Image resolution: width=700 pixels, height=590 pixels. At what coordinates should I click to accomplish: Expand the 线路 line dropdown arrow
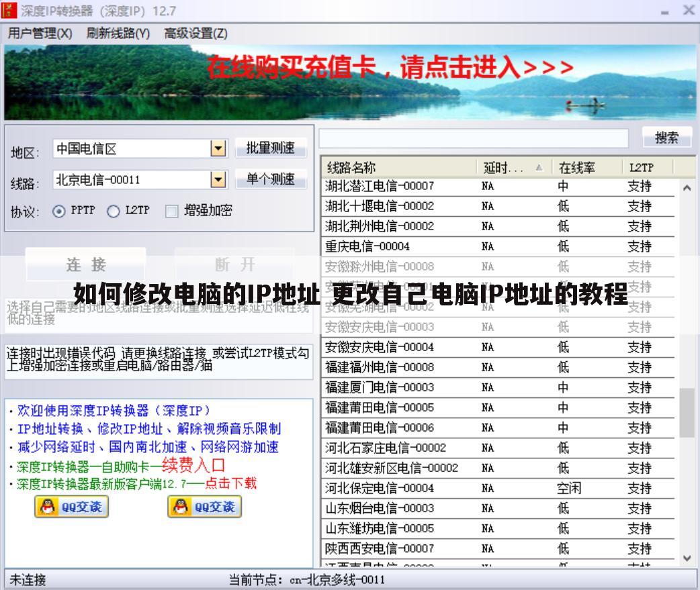tap(218, 180)
